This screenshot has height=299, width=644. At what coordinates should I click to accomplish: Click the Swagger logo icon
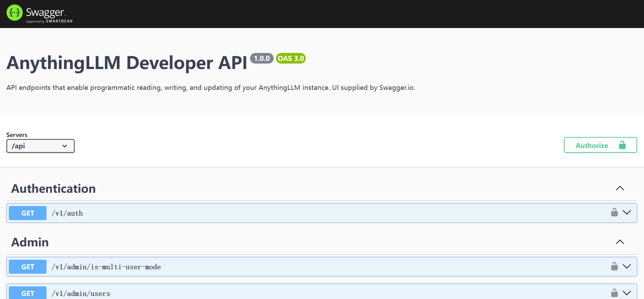[x=14, y=13]
